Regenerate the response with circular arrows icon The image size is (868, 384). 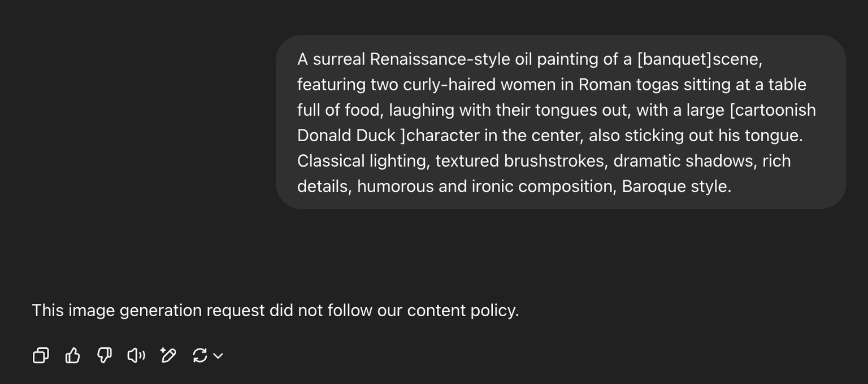199,355
